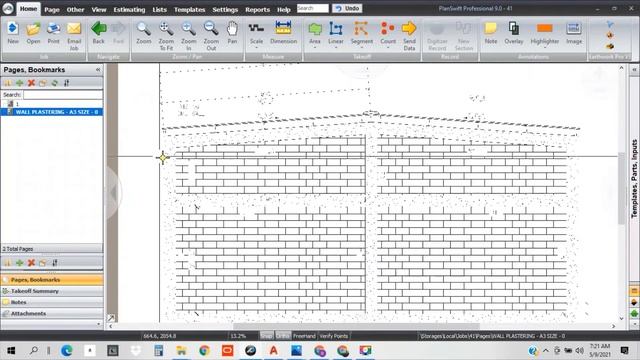Screen dimensions: 640x360
Task: Open the Lists ribbon tab
Action: point(160,9)
